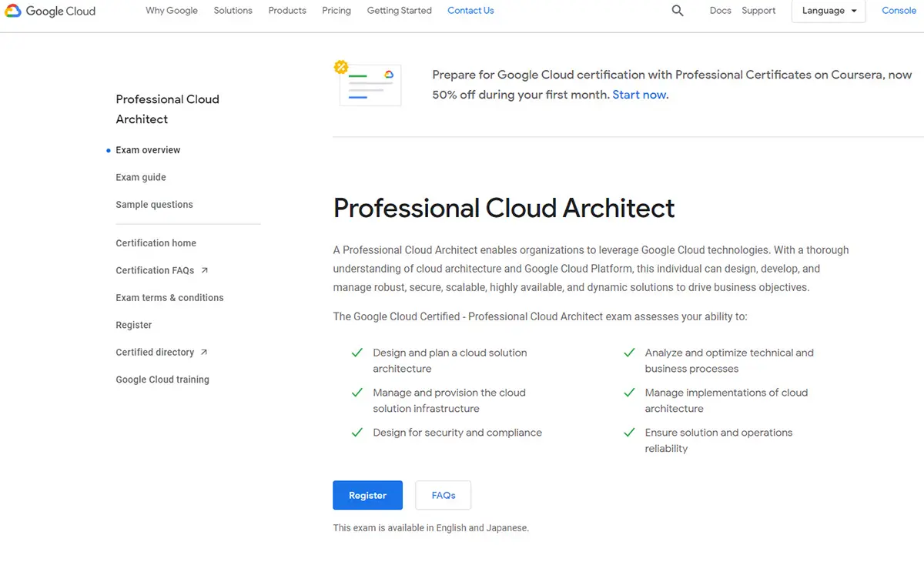Open Certification FAQs external link
Viewport: 924px width, 562px height.
point(162,270)
